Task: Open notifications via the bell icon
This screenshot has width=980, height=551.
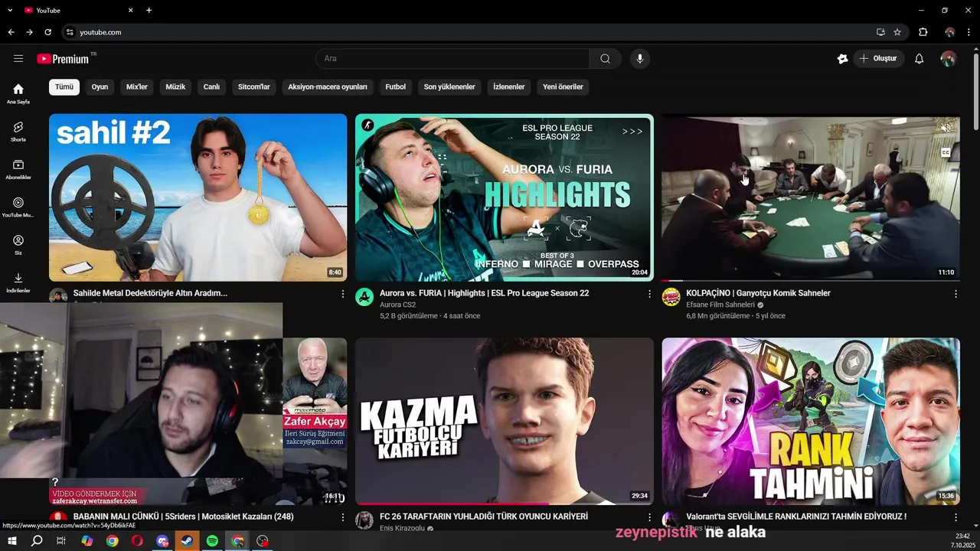Action: 919,59
